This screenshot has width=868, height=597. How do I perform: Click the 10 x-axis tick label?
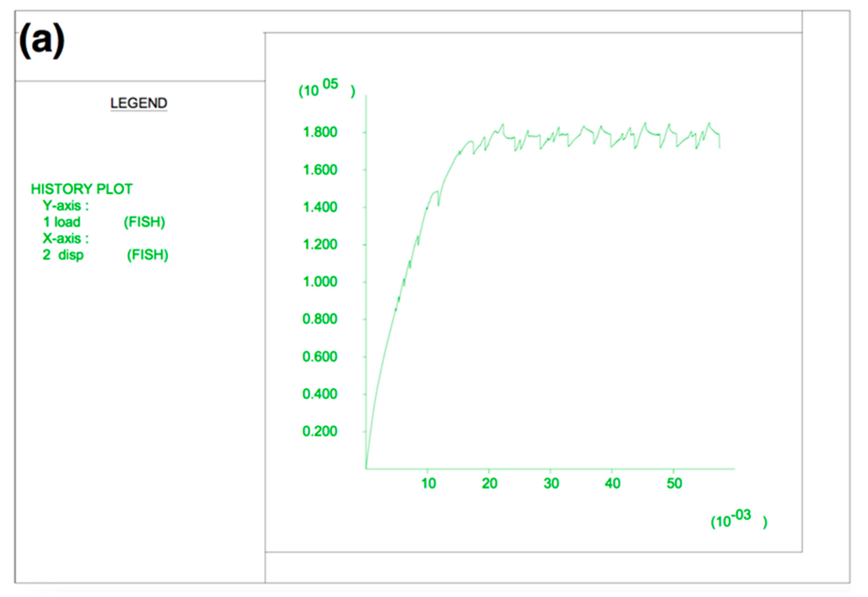pos(429,484)
